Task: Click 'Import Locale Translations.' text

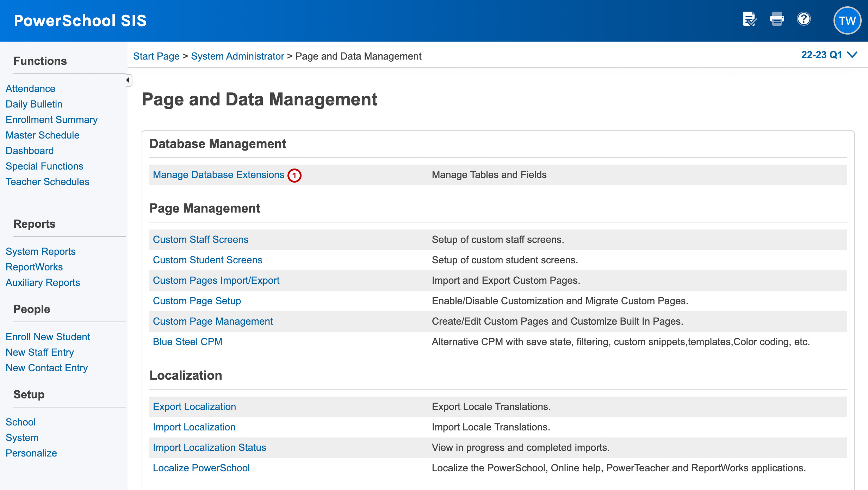Action: (491, 427)
